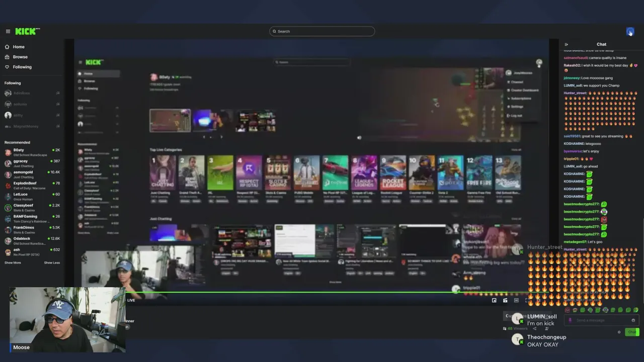Open ggracey's recommended channel

pyautogui.click(x=32, y=163)
